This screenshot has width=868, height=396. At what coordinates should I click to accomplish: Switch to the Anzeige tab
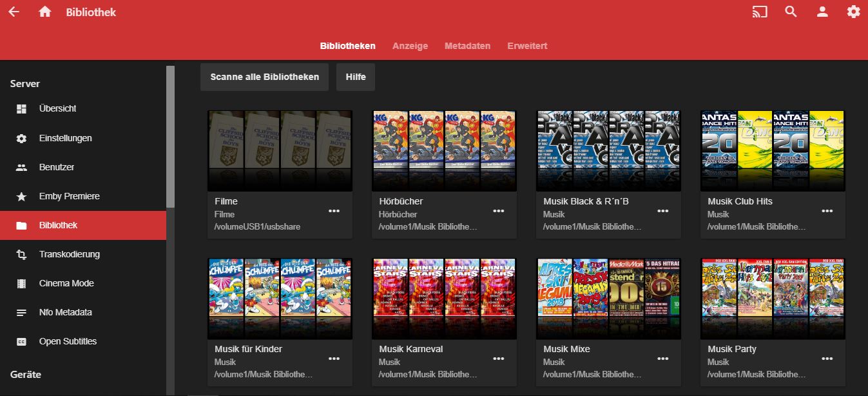(x=410, y=46)
